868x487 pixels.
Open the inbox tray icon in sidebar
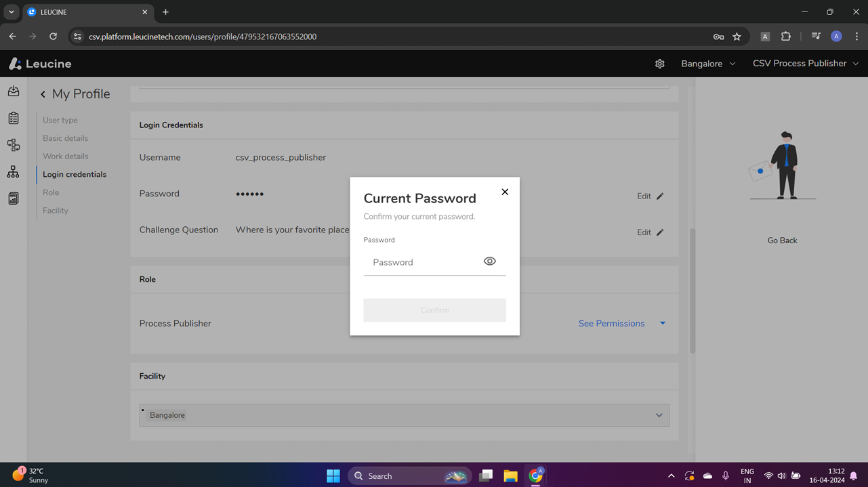click(13, 90)
